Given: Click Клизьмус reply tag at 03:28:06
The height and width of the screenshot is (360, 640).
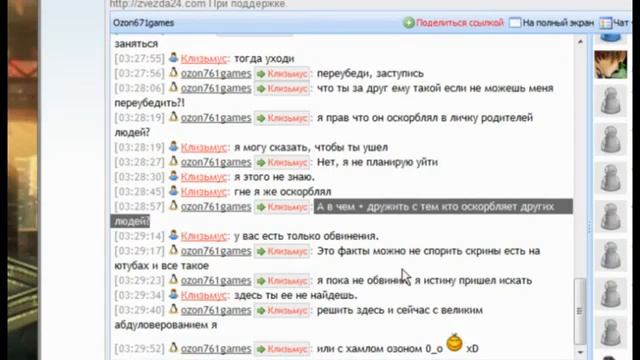Looking at the screenshot, I should (282, 89).
